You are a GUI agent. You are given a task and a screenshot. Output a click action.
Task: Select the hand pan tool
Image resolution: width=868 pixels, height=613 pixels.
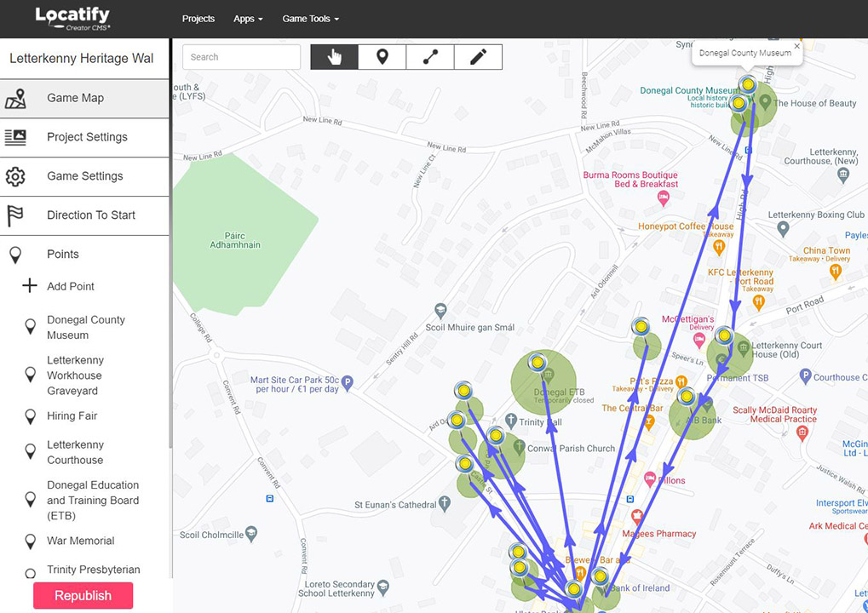click(335, 57)
